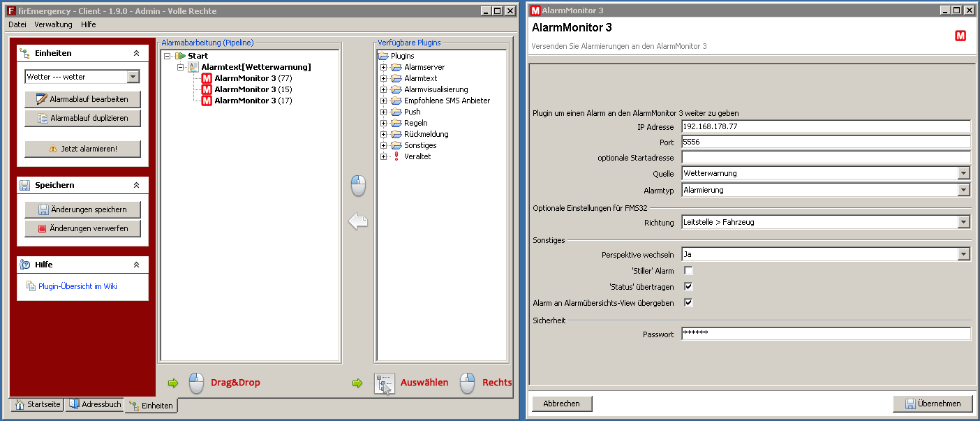Click the Alarmtext[Wetterwarnung] node icon

click(193, 67)
